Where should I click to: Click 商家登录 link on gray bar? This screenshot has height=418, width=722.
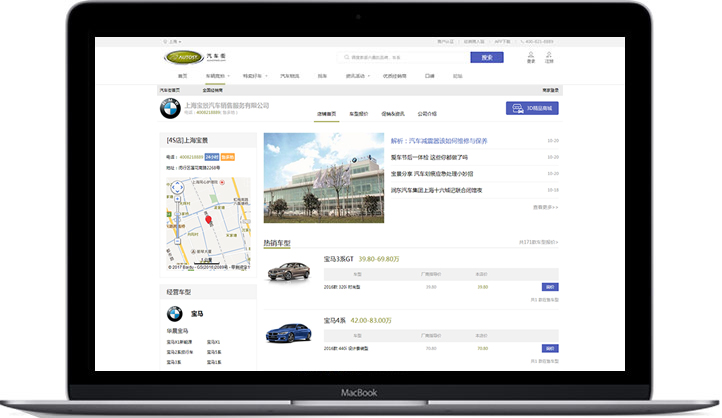550,90
